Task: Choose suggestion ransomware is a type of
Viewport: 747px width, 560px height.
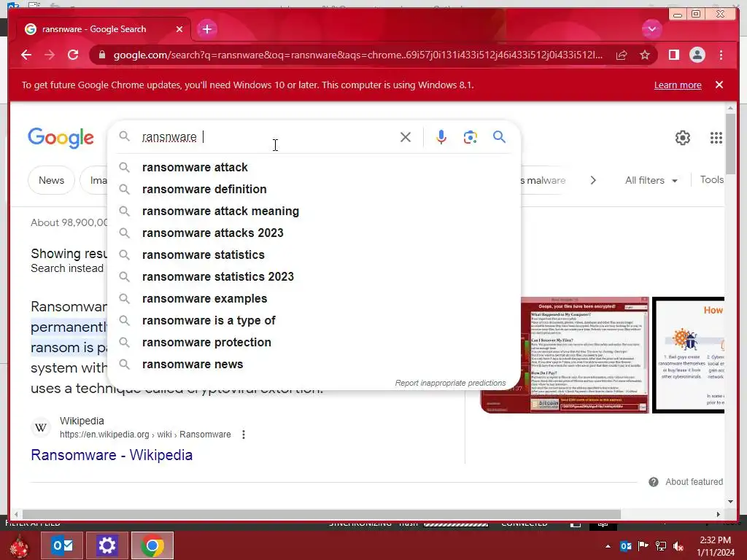Action: [314, 321]
